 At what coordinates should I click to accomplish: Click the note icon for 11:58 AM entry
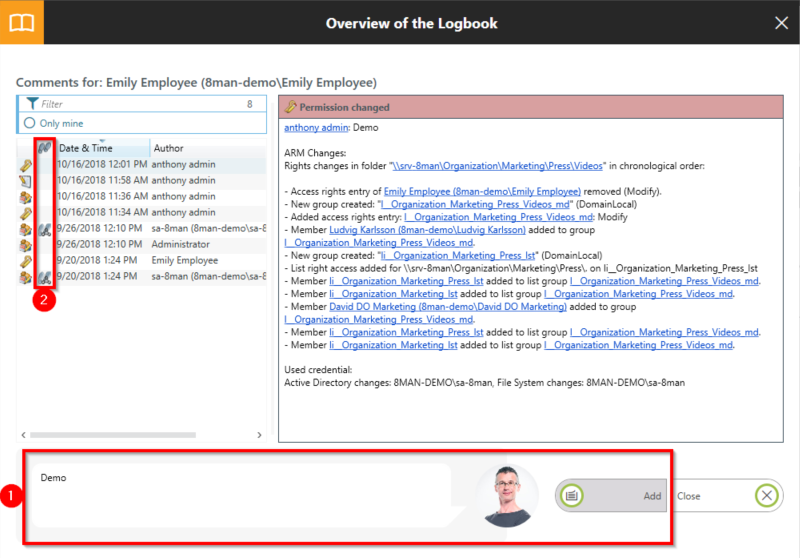click(x=26, y=181)
